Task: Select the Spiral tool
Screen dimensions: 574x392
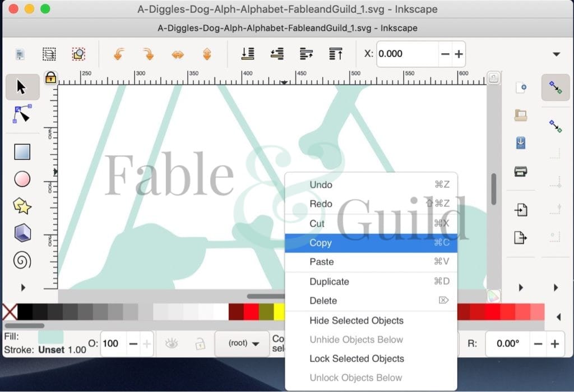Action: 22,260
